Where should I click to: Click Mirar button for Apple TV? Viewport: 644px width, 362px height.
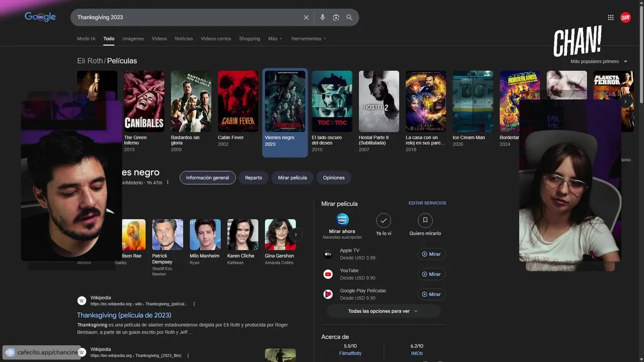tap(432, 254)
